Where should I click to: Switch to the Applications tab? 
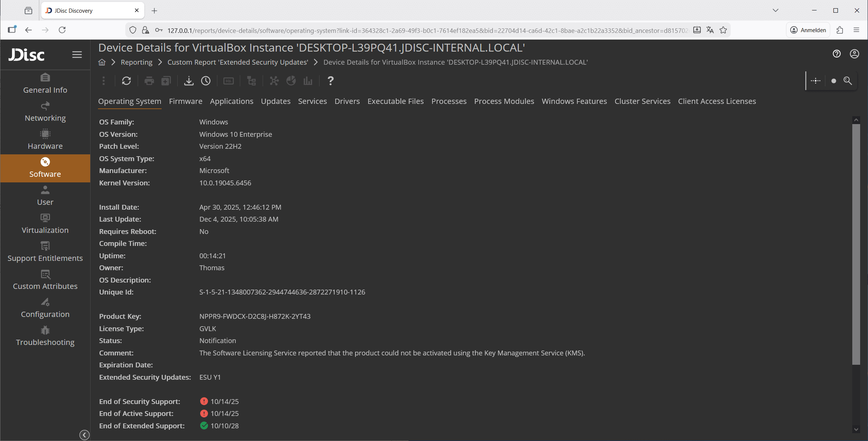[231, 101]
